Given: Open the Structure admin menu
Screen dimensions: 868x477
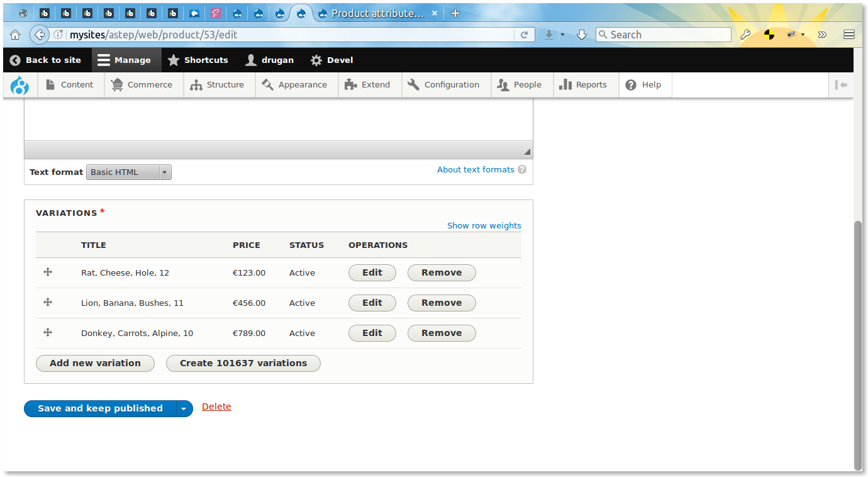Looking at the screenshot, I should pos(217,85).
